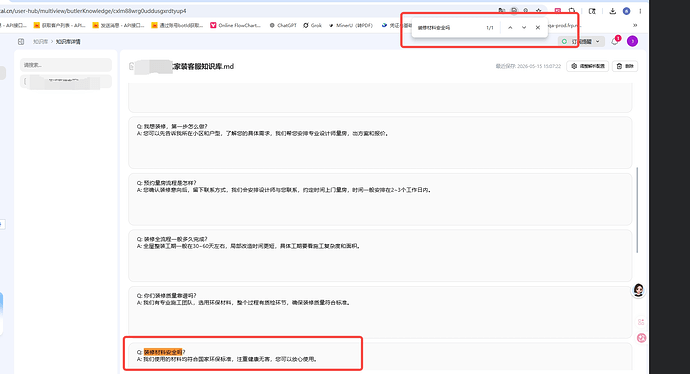Go to next find-in-page match

(524, 27)
